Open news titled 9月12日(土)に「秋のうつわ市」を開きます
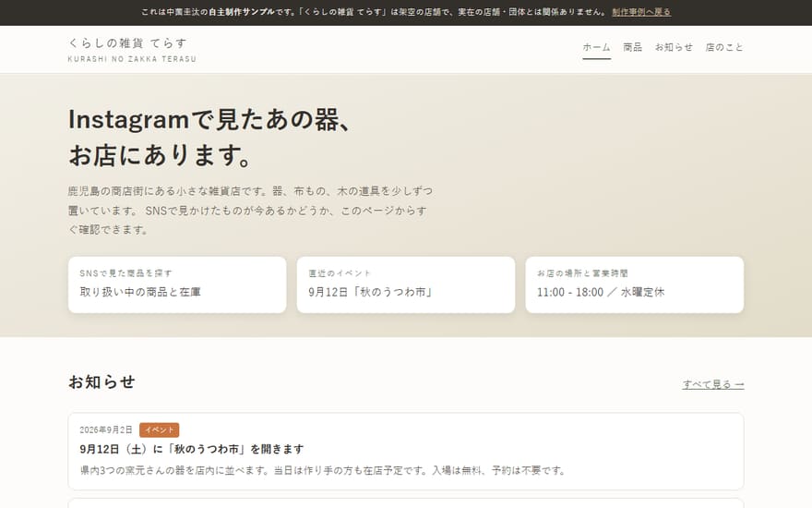The height and width of the screenshot is (508, 812). (x=192, y=449)
